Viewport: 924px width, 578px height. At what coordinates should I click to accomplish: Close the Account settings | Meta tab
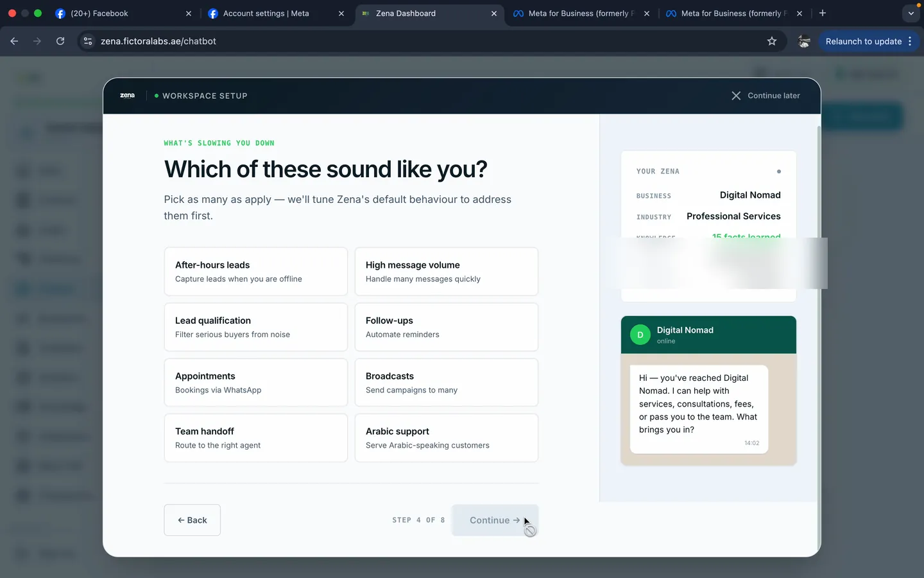click(341, 13)
